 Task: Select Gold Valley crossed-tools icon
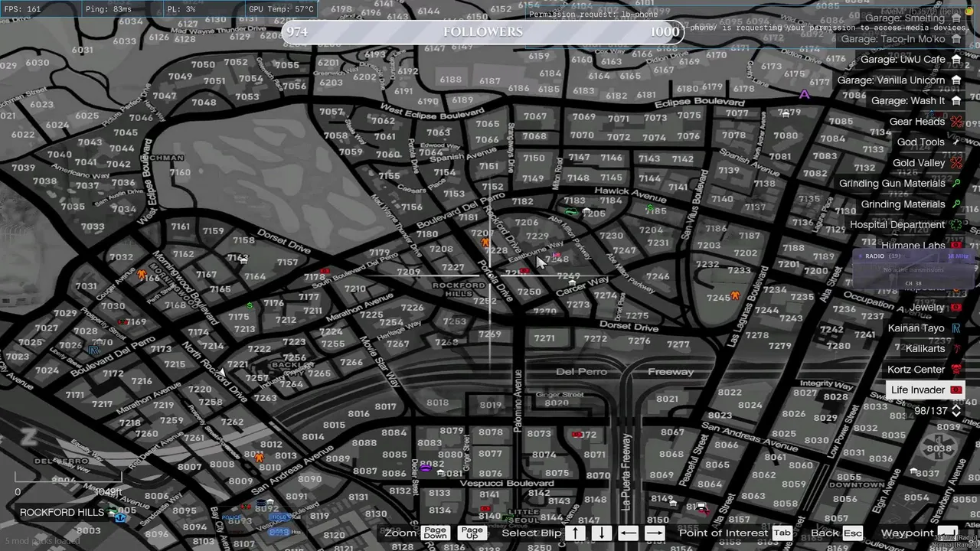point(956,162)
